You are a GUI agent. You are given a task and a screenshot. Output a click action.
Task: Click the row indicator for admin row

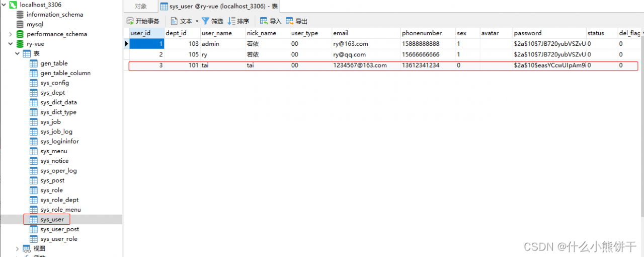pyautogui.click(x=126, y=44)
